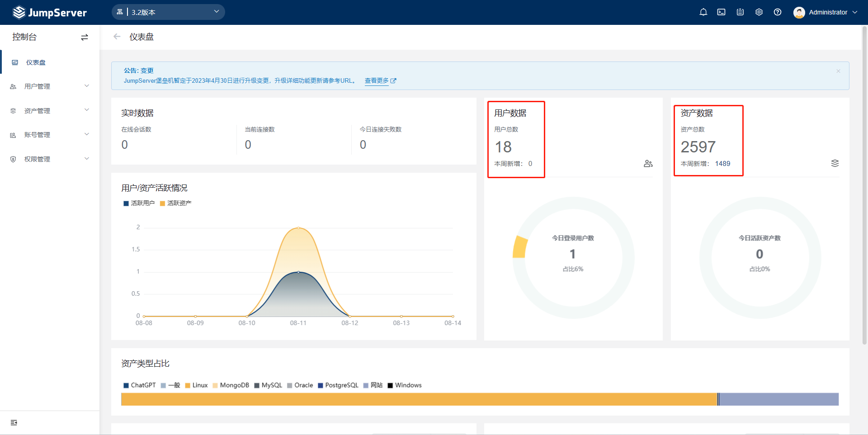Image resolution: width=868 pixels, height=435 pixels.
Task: Dismiss the upgrade announcement banner
Action: 838,71
